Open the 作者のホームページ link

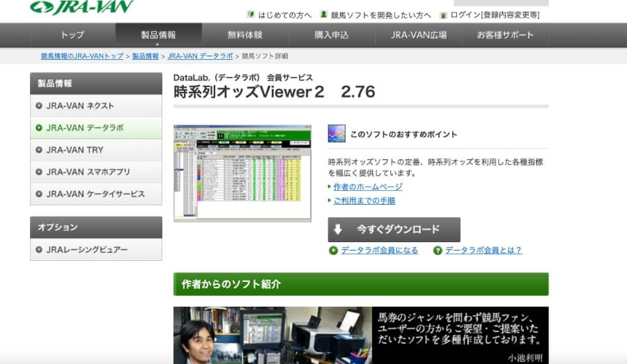368,187
